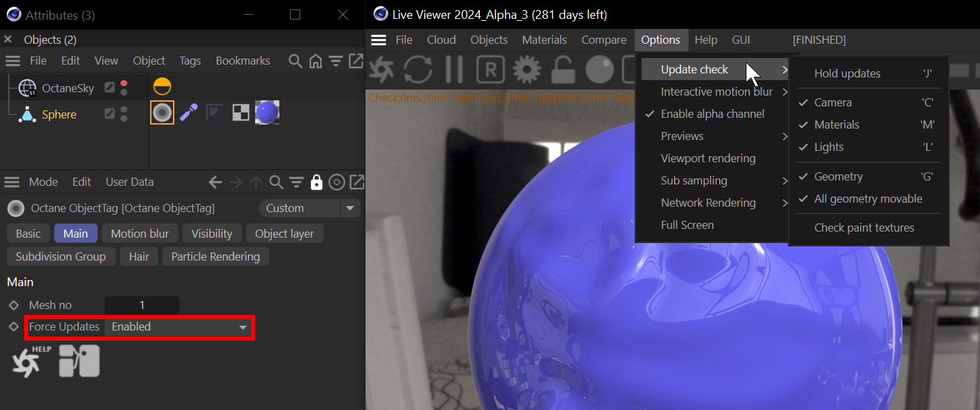Click the home icon in Object Manager
Image resolution: width=980 pixels, height=410 pixels.
click(315, 61)
